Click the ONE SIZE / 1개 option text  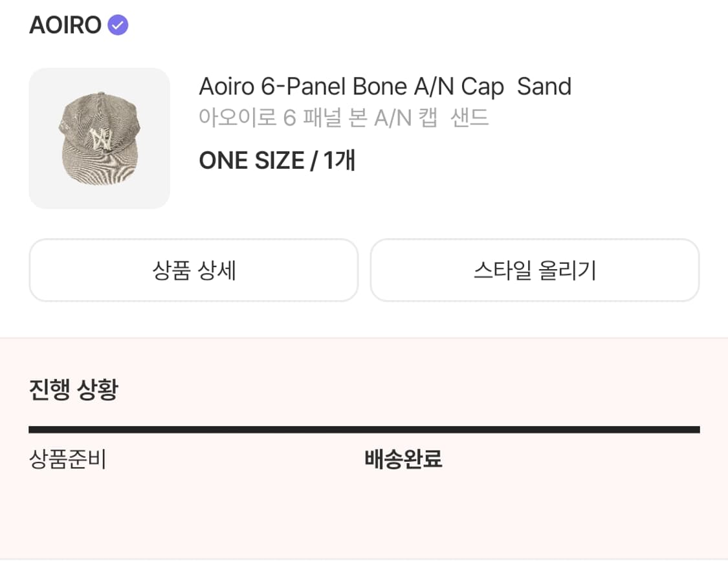(277, 160)
